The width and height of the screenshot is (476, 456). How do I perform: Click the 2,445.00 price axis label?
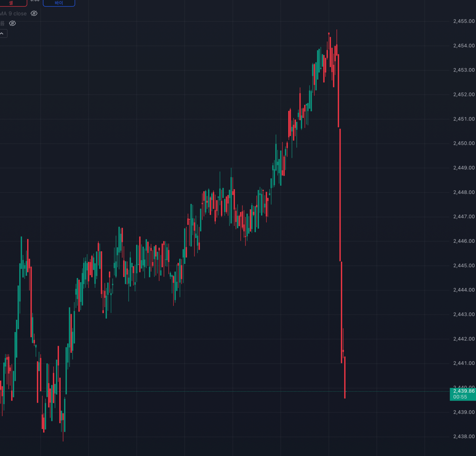tap(464, 266)
